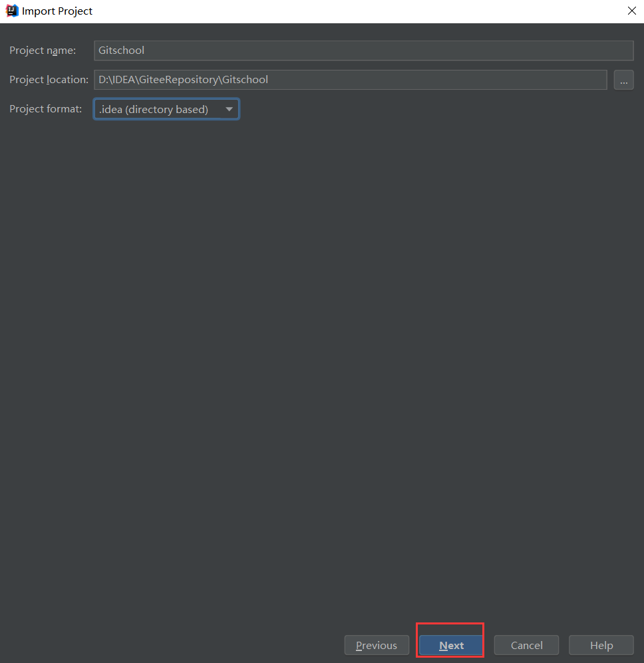Image resolution: width=644 pixels, height=663 pixels.
Task: Close the Import Project window
Action: [632, 11]
